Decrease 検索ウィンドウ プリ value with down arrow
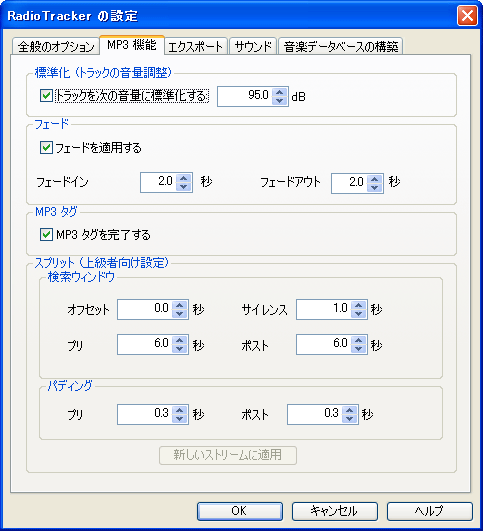Image resolution: width=483 pixels, height=531 pixels. tap(180, 349)
